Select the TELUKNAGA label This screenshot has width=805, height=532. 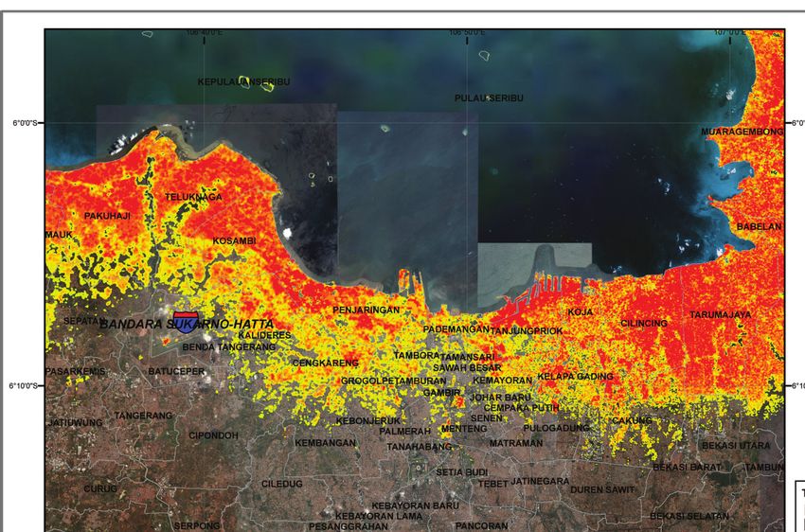[193, 197]
